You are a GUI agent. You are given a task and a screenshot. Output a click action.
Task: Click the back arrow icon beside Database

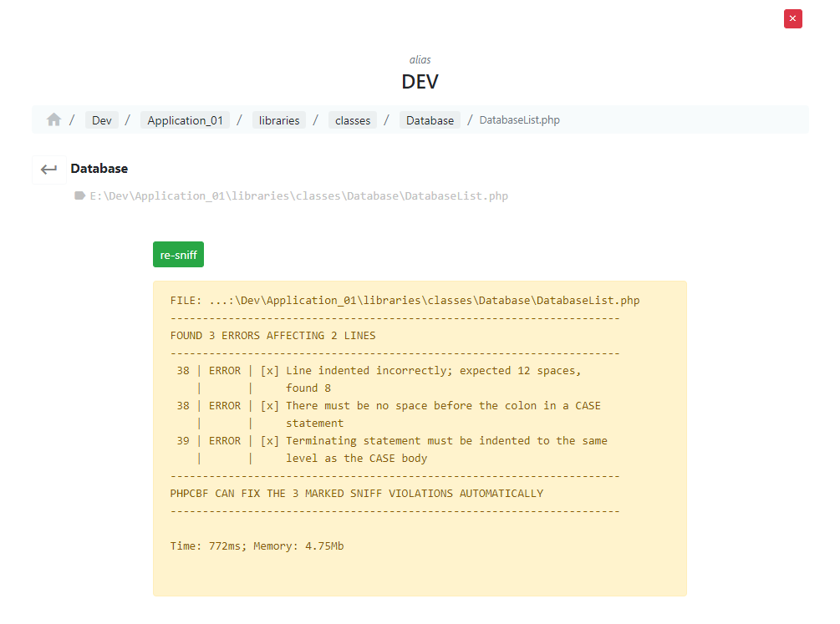[49, 169]
